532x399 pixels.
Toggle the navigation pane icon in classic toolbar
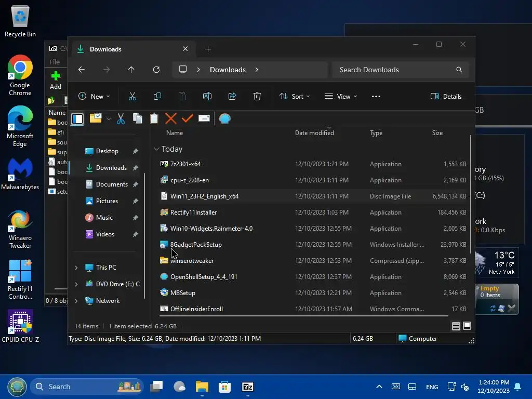point(77,119)
